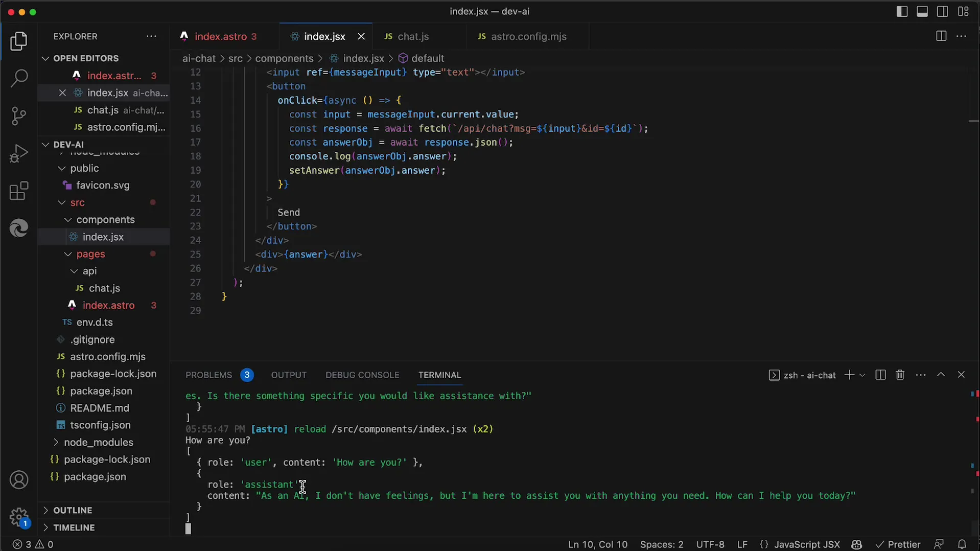
Task: Click errors and warnings count in status bar
Action: 33,544
